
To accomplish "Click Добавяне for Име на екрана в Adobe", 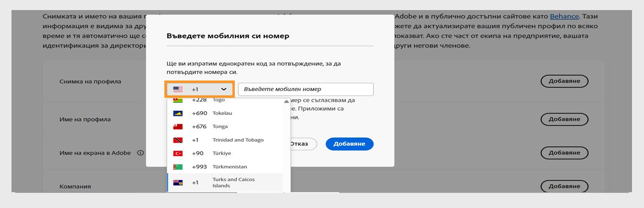I will click(564, 153).
